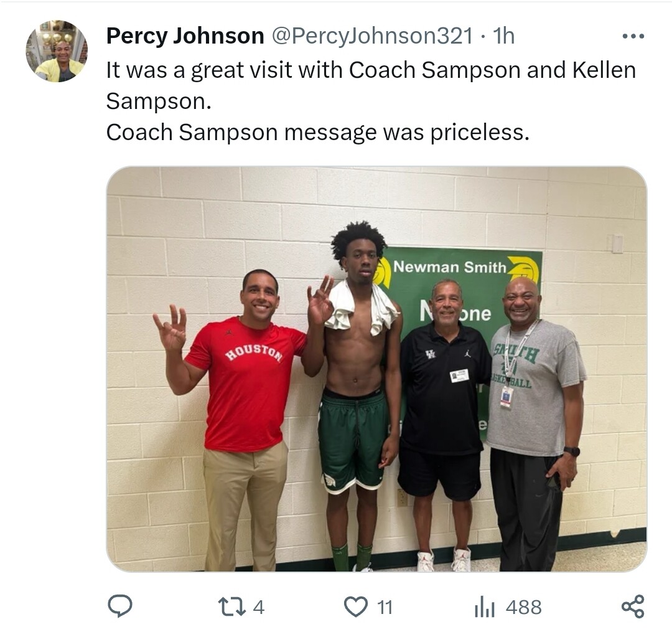Click the like count of 11
The height and width of the screenshot is (637, 672).
(x=385, y=607)
